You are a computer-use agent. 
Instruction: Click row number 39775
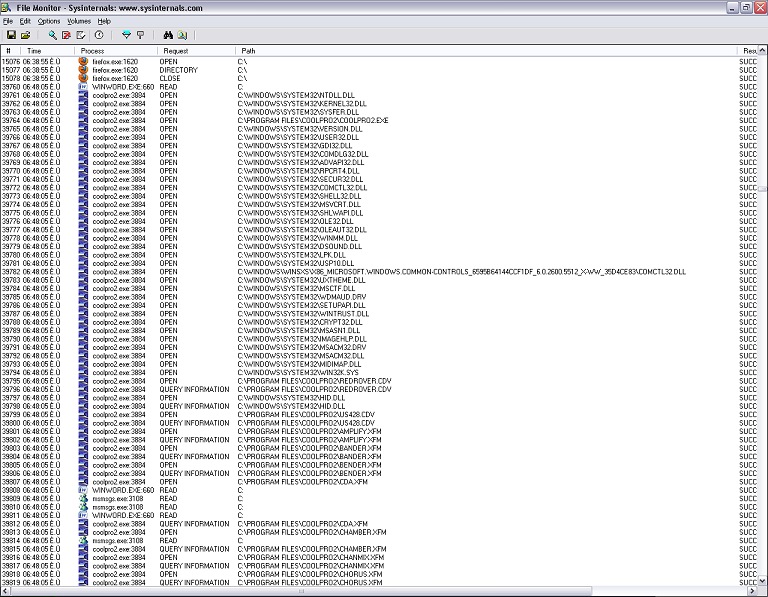tap(11, 213)
